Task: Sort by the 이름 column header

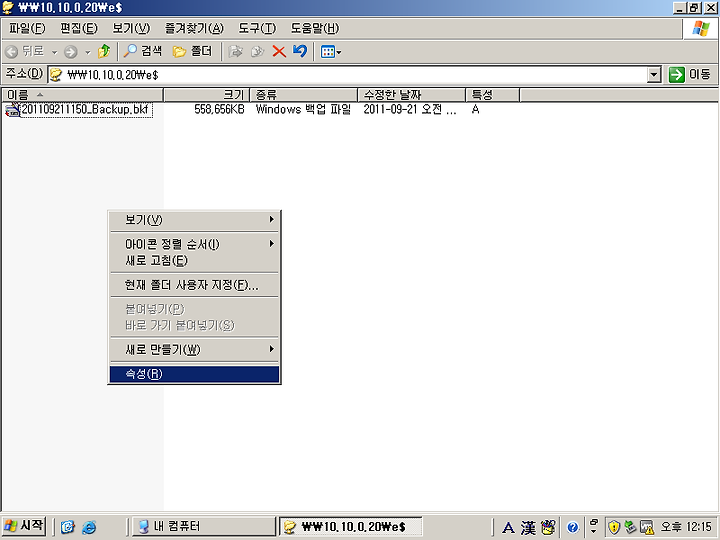Action: 83,95
